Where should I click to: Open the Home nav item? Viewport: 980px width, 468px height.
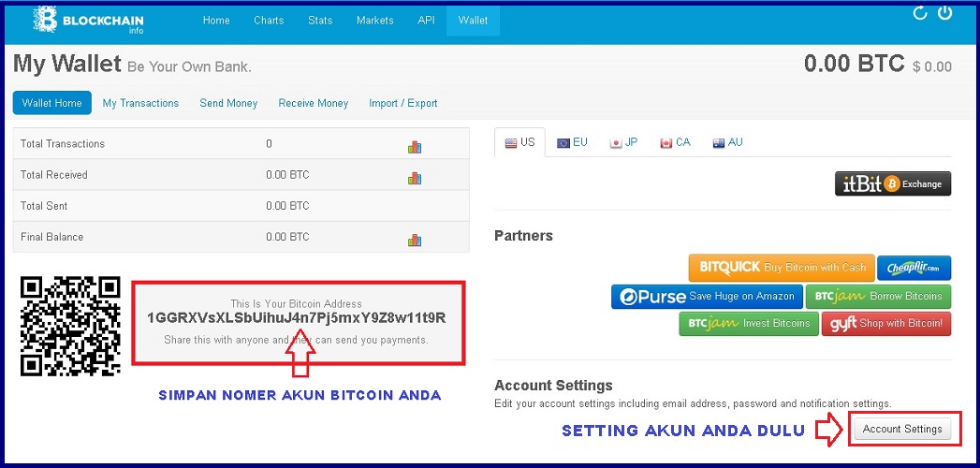216,20
